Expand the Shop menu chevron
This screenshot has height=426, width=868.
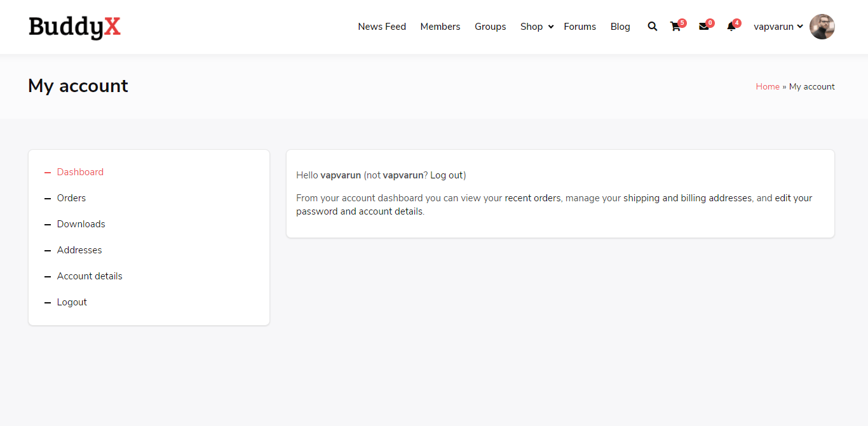coord(551,27)
